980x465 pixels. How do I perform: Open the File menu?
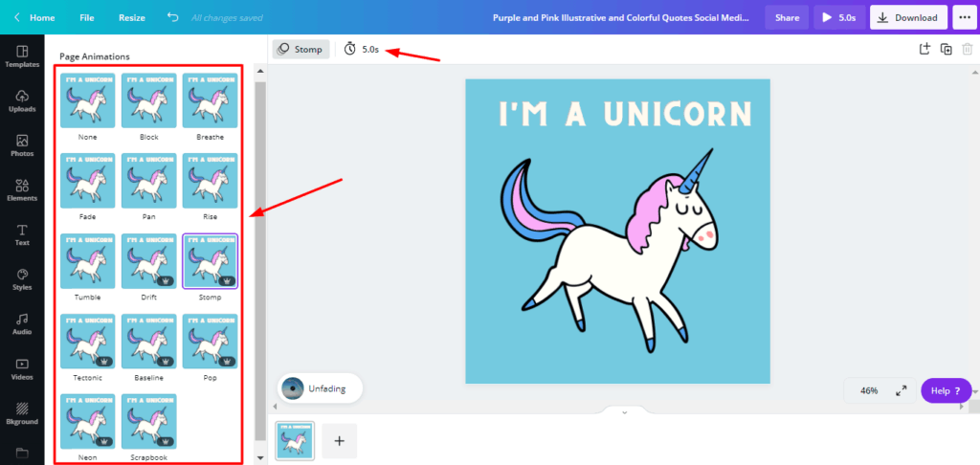(87, 17)
